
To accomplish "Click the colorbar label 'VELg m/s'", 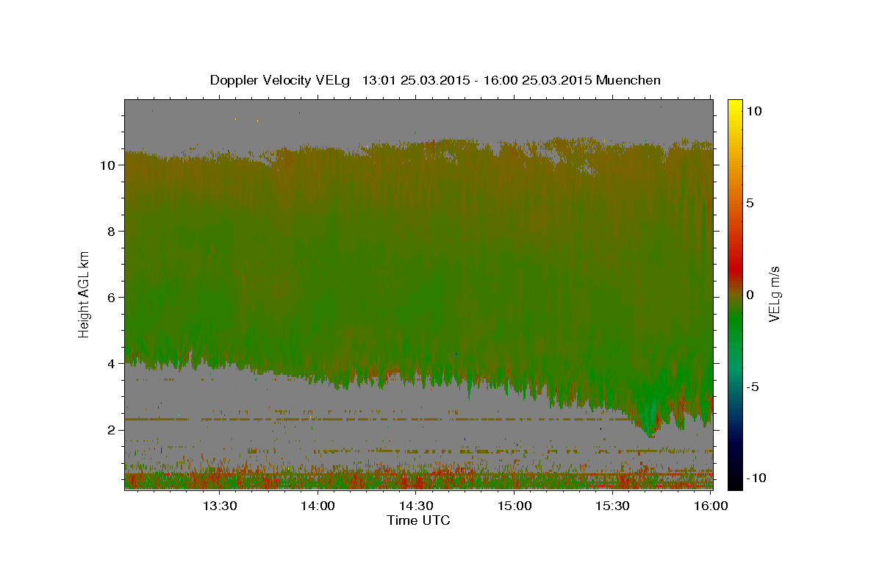I will point(774,294).
